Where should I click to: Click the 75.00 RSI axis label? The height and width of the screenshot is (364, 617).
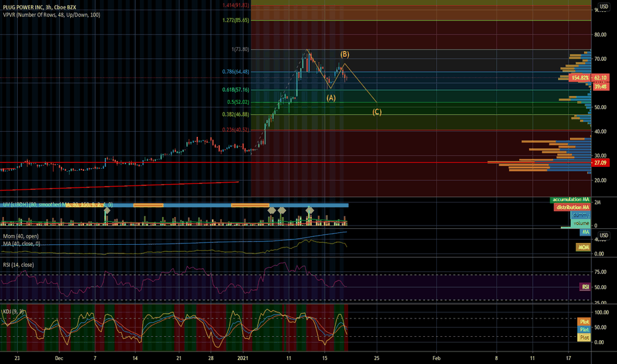coord(600,272)
